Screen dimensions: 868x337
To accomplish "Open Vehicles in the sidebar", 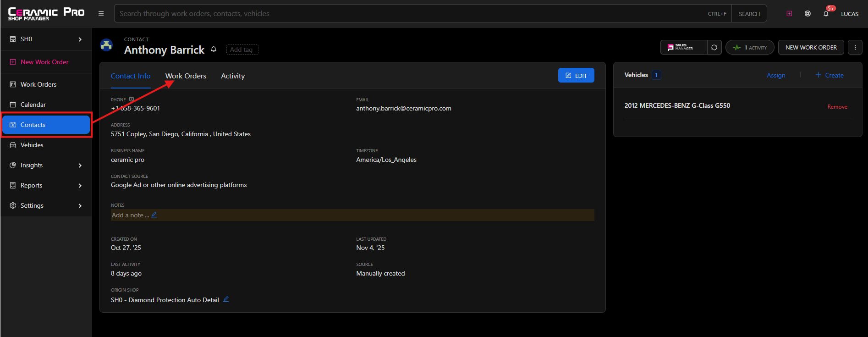I will point(46,145).
